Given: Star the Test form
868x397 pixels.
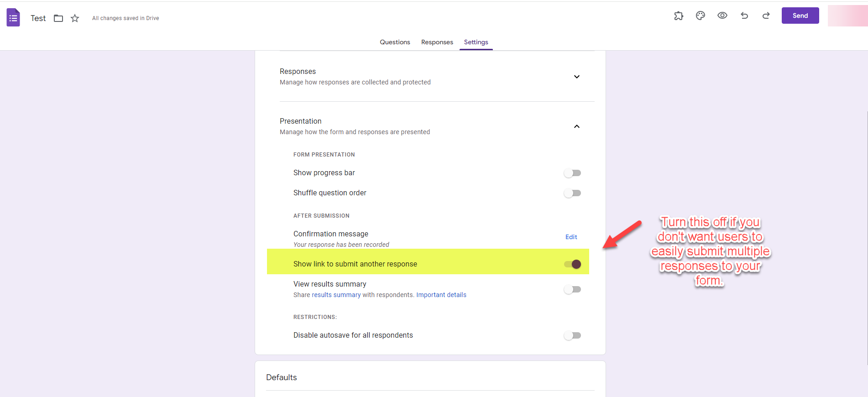Looking at the screenshot, I should pyautogui.click(x=75, y=18).
